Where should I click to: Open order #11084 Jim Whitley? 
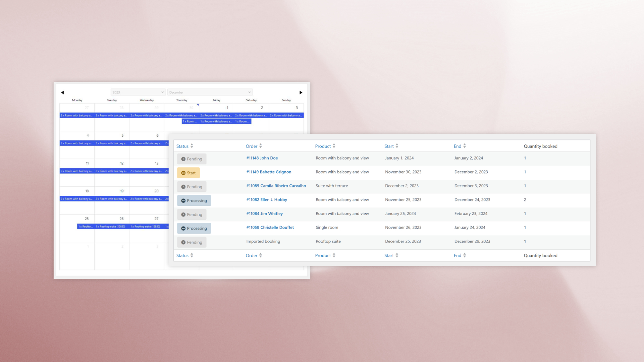pyautogui.click(x=264, y=214)
